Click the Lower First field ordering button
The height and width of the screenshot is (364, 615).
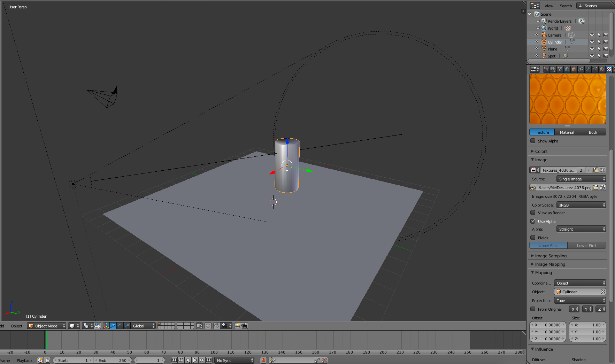(x=587, y=245)
